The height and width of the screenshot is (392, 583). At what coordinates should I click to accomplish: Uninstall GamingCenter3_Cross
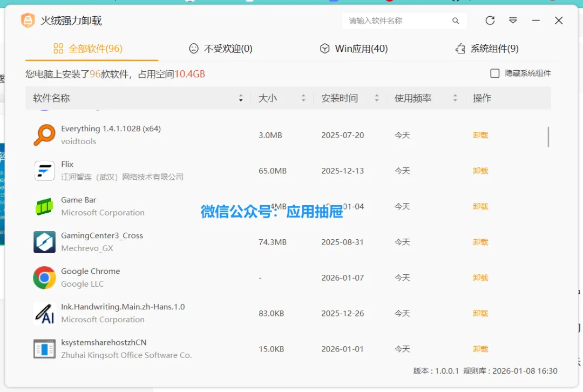pos(480,242)
